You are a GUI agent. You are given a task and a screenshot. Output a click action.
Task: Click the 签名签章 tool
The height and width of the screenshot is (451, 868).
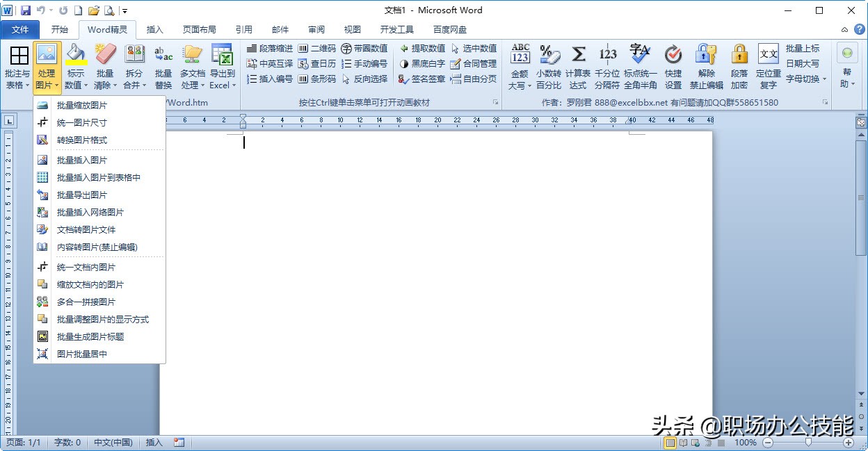click(422, 79)
